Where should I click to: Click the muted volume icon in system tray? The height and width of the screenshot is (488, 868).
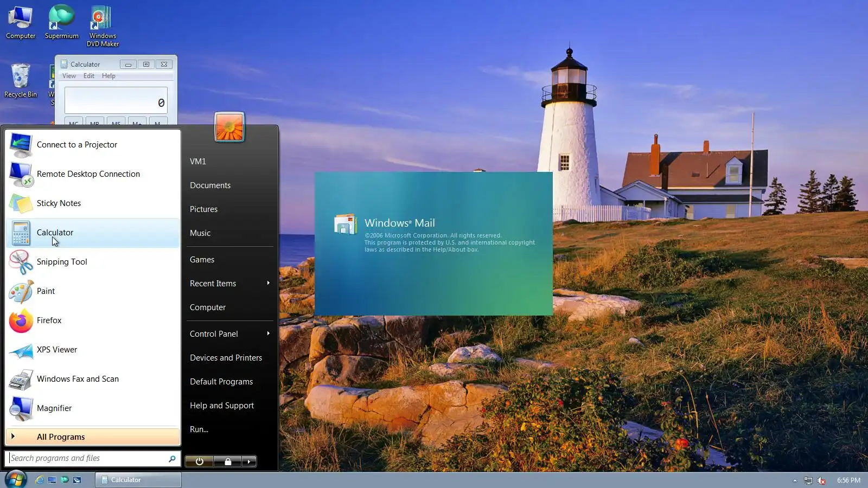point(821,480)
